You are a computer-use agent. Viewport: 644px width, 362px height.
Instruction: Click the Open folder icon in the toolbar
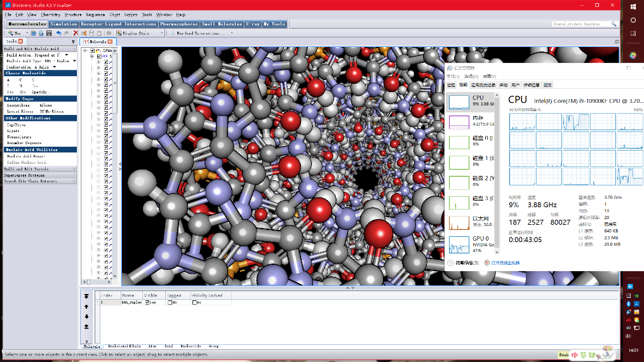pos(33,33)
